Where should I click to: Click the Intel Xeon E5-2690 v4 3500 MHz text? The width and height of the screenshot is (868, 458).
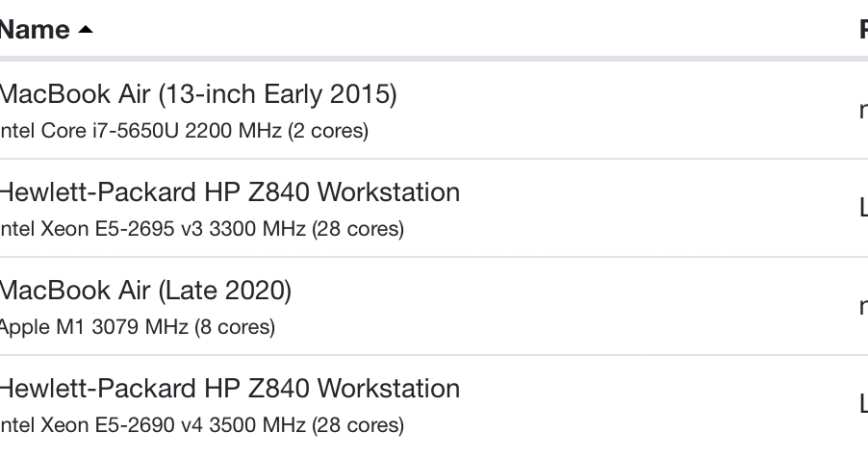click(x=153, y=424)
